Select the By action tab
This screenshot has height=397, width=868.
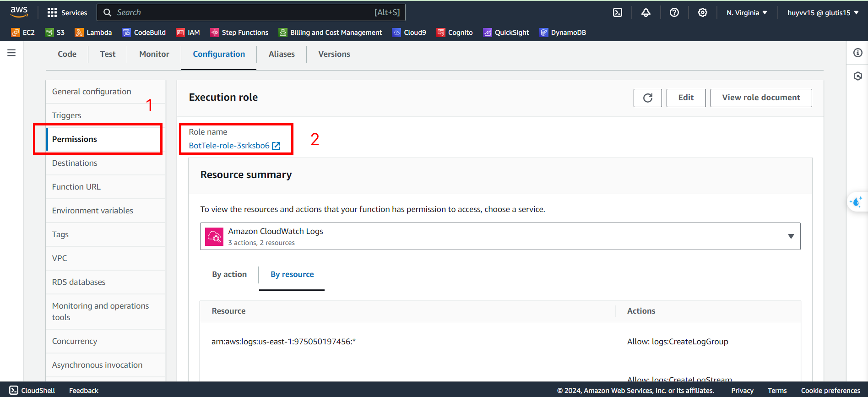coord(229,274)
